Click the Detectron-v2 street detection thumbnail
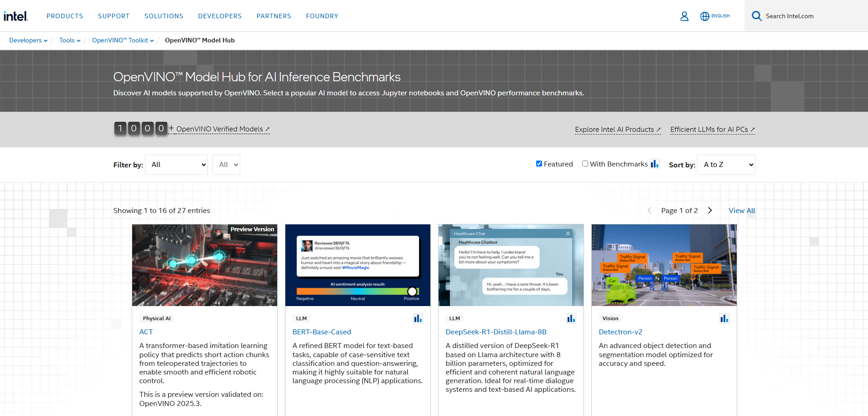 pyautogui.click(x=664, y=265)
